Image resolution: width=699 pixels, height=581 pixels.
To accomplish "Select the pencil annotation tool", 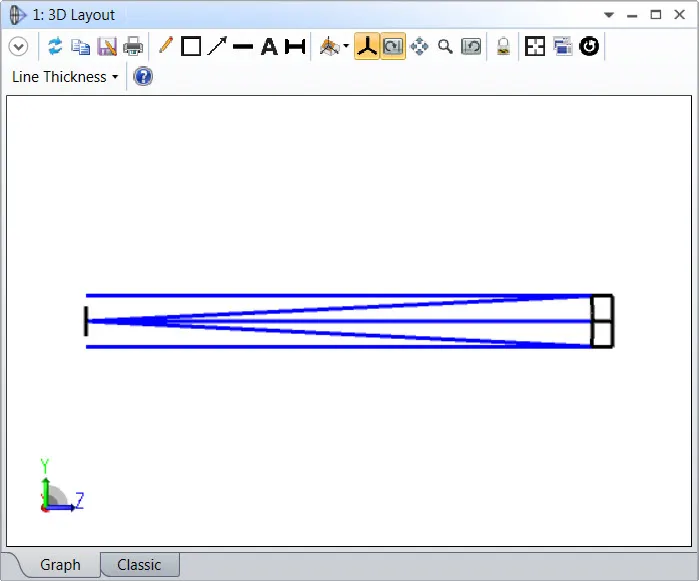I will 166,46.
